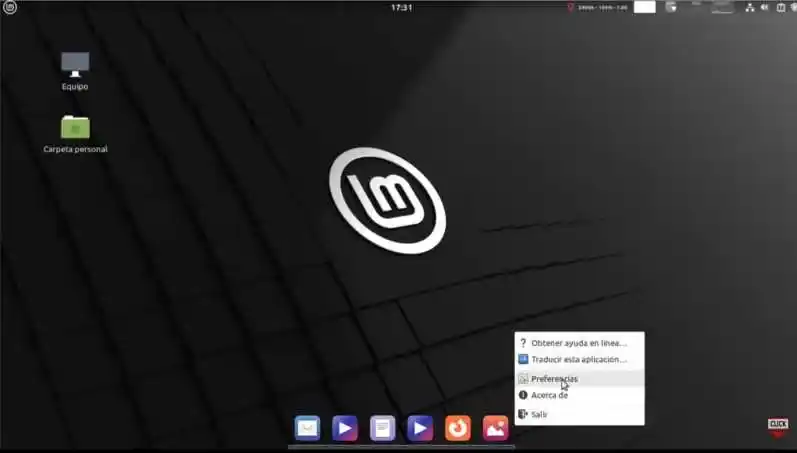Select Traducir esta aplicación menu entry
Image resolution: width=797 pixels, height=453 pixels.
[579, 359]
